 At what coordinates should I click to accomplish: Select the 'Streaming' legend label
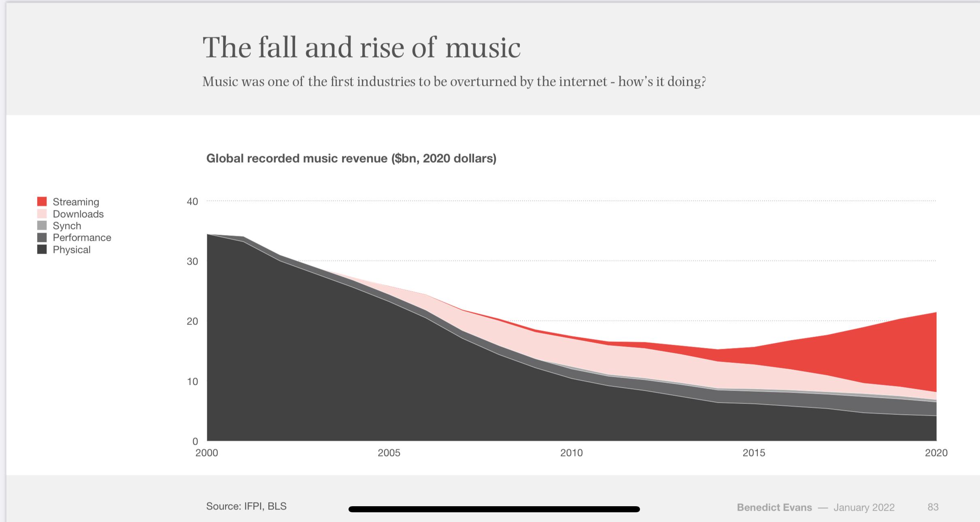pyautogui.click(x=76, y=202)
